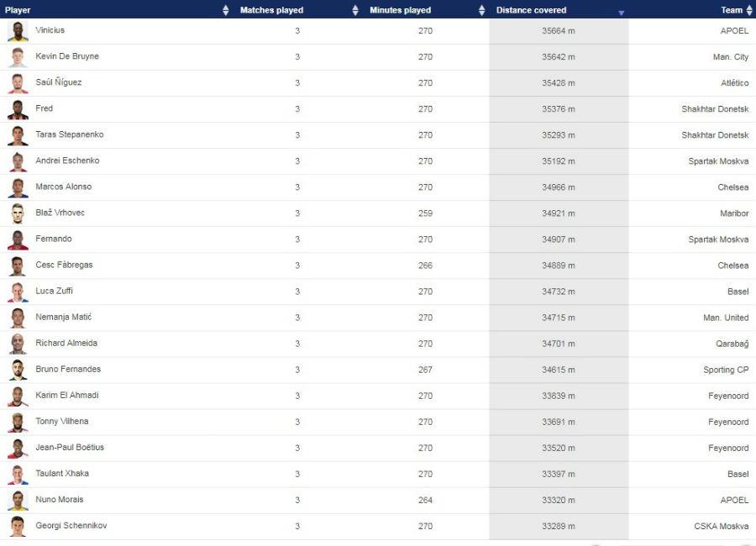Image resolution: width=756 pixels, height=546 pixels.
Task: Click the 35664 m distance value
Action: point(559,31)
